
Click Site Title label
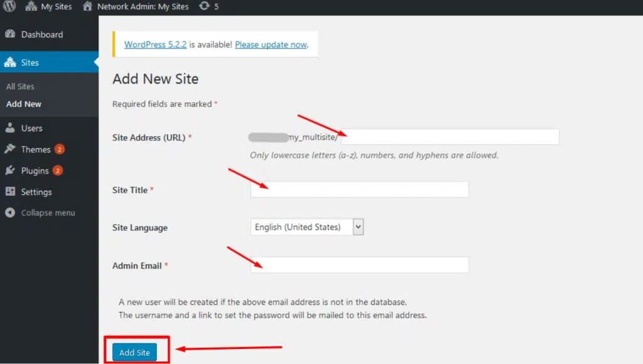[x=129, y=190]
